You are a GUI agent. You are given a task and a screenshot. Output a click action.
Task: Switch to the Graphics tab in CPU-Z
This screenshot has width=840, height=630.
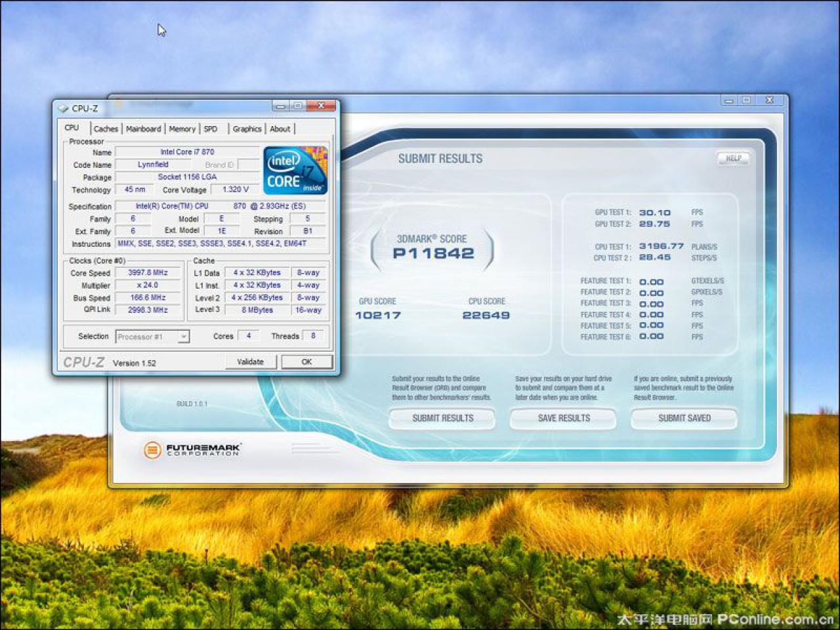pos(247,129)
